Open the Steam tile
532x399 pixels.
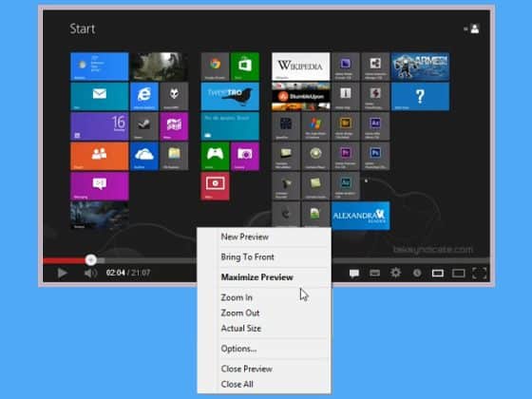click(144, 126)
